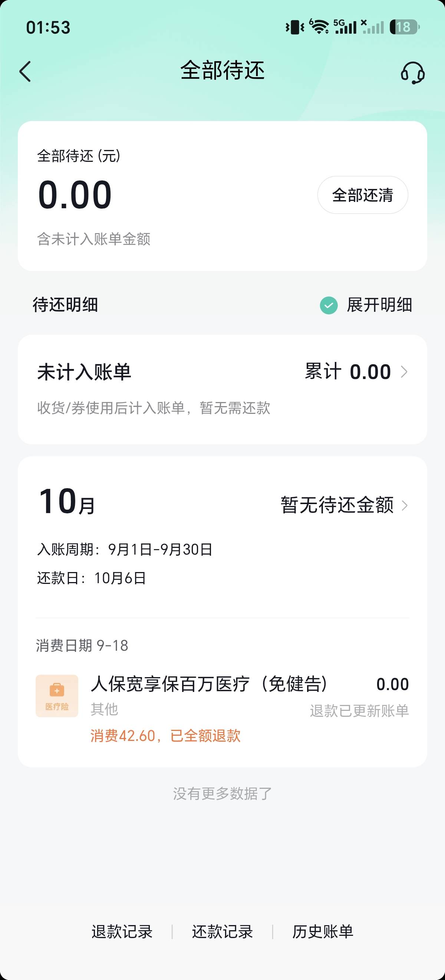Open 还款记录 at bottom
This screenshot has height=980, width=445.
[222, 932]
